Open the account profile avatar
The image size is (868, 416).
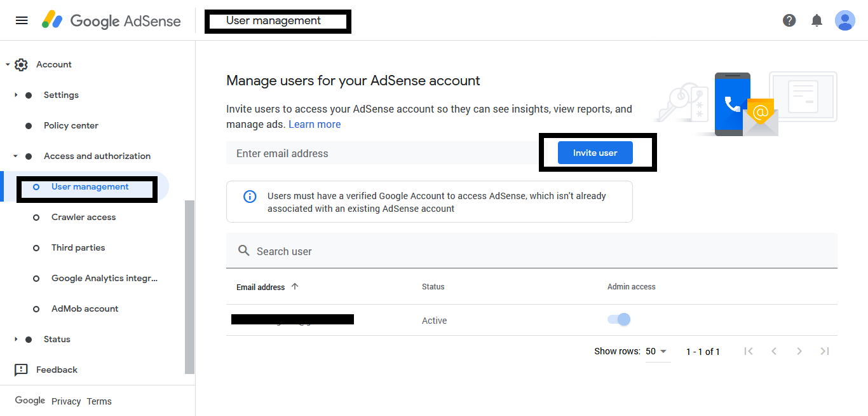[844, 20]
